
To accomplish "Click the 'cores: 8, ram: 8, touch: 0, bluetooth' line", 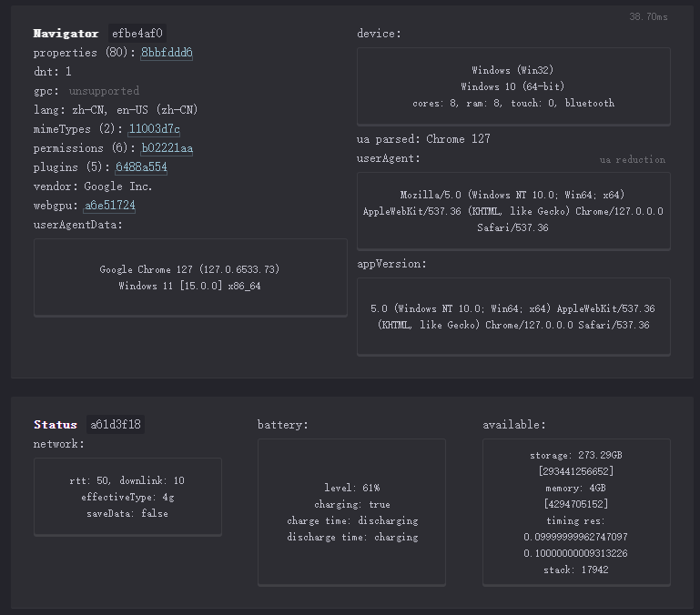I will click(513, 103).
